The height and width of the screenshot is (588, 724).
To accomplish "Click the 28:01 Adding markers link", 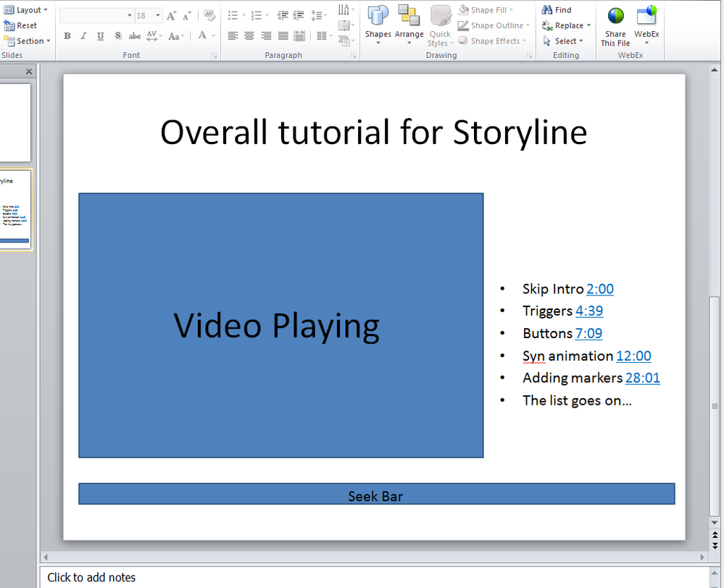I will 642,378.
